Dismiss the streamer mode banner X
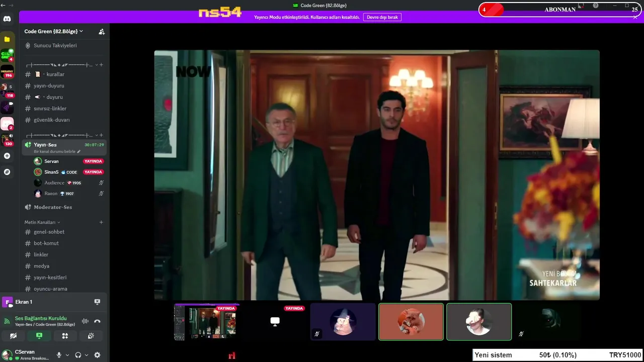This screenshot has width=644, height=362. tap(635, 17)
